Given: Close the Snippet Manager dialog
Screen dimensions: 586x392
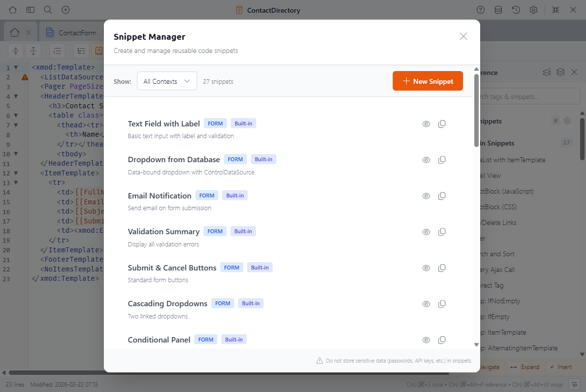Looking at the screenshot, I should (464, 36).
